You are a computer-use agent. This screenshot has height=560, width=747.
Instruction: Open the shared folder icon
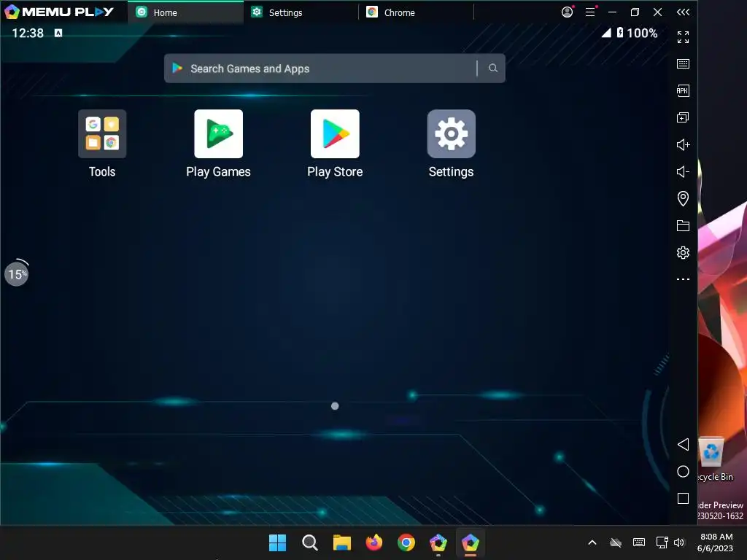pyautogui.click(x=683, y=226)
